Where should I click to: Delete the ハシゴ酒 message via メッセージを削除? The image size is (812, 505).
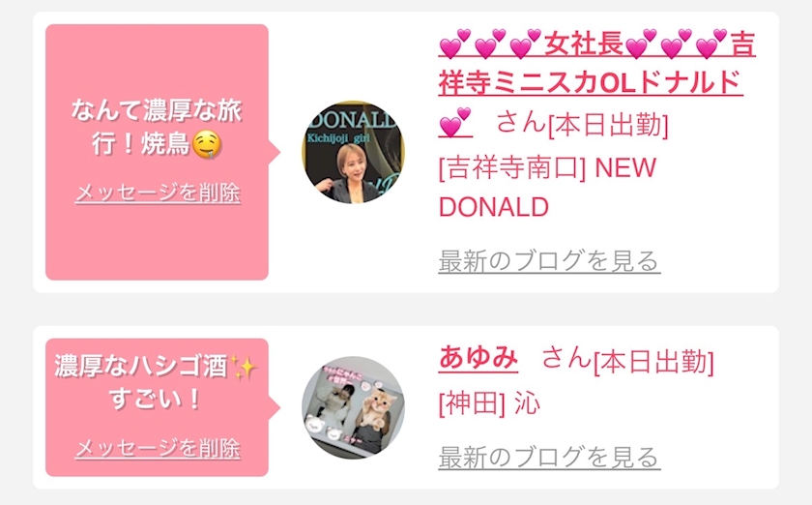[x=158, y=449]
